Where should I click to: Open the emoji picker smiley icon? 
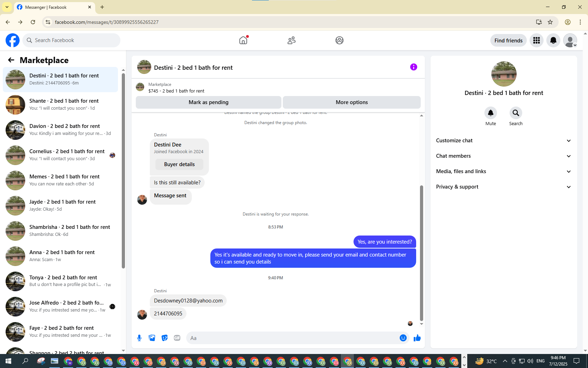pyautogui.click(x=403, y=338)
